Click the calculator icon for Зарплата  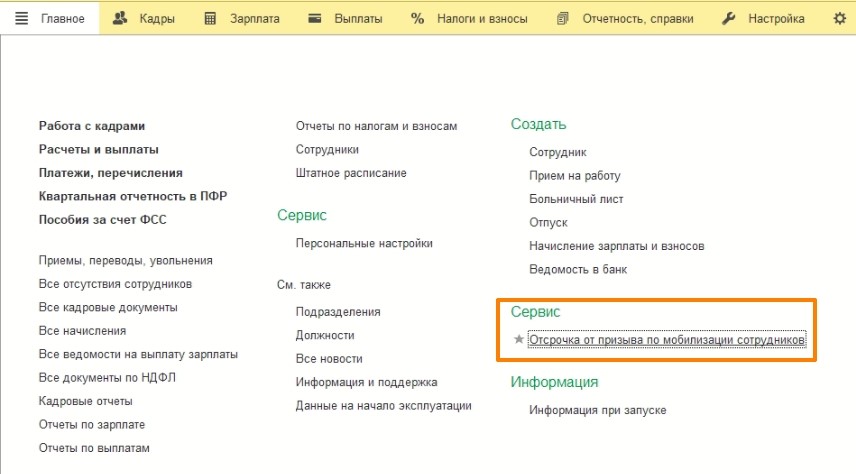[x=210, y=19]
